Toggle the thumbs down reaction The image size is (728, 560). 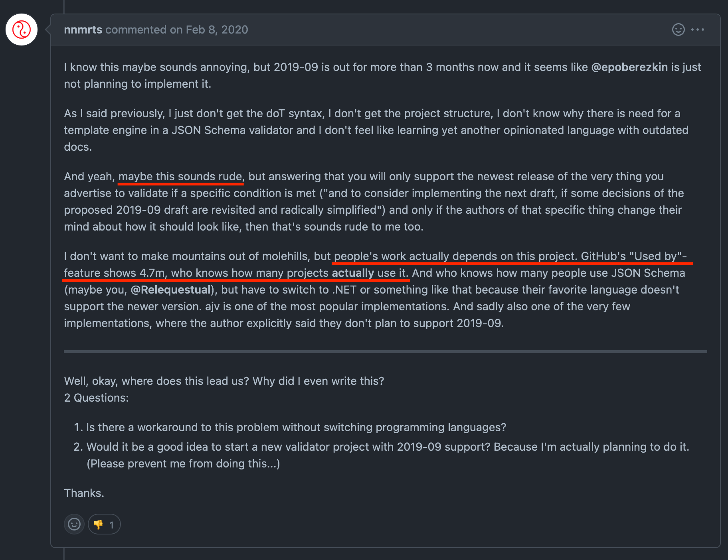[104, 524]
